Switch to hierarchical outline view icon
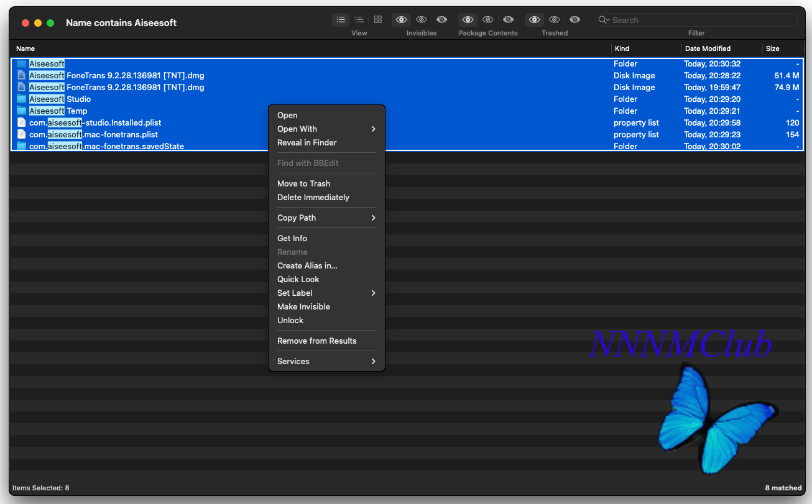Image resolution: width=812 pixels, height=504 pixels. point(359,20)
